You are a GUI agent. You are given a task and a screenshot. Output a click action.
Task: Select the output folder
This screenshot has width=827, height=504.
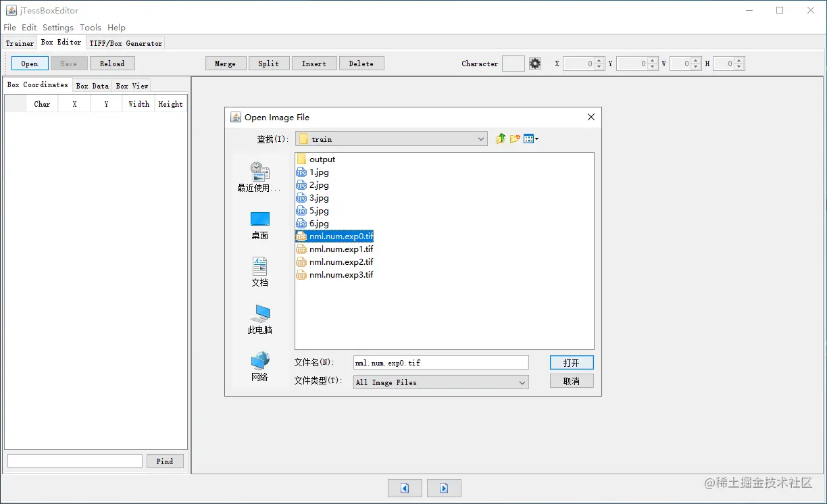316,159
